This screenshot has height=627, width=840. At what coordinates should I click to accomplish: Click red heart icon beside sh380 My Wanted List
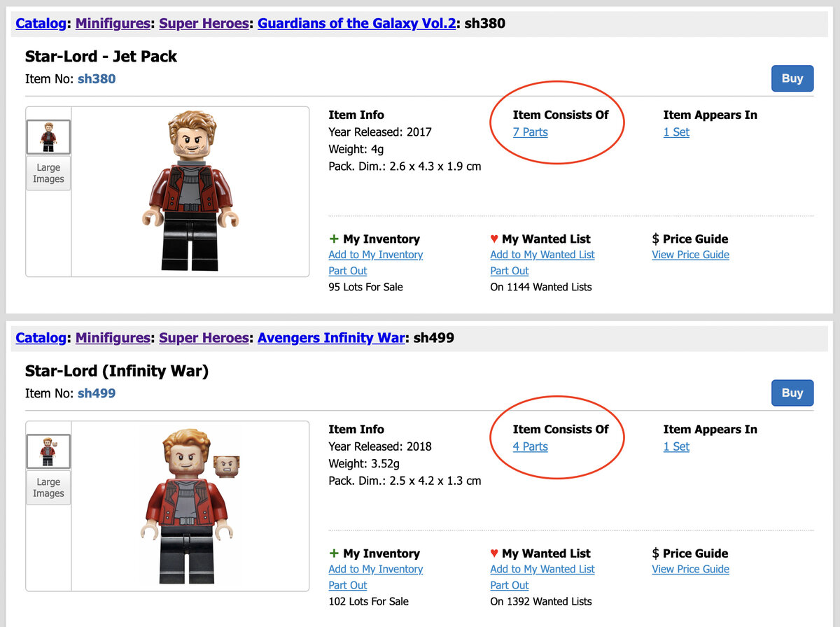494,239
